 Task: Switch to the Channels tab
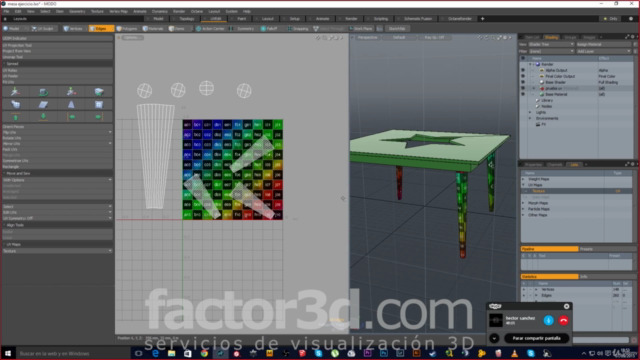point(555,164)
